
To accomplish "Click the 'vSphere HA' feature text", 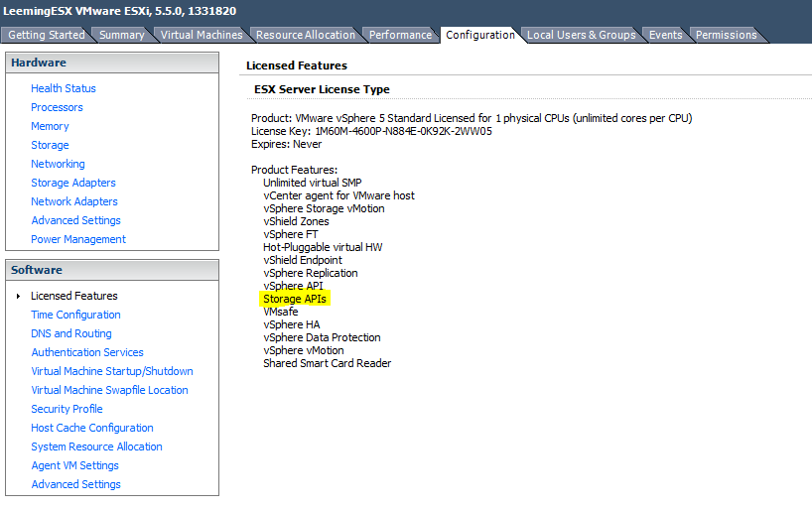I will click(x=292, y=324).
